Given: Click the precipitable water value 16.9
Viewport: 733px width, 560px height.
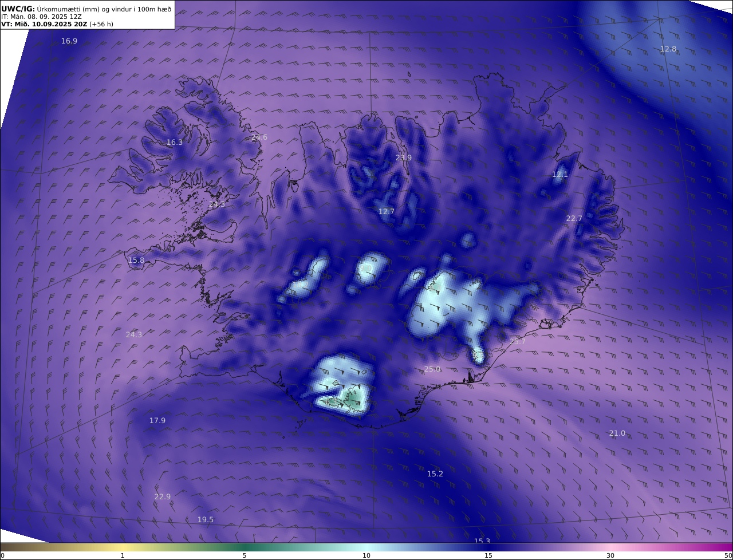Looking at the screenshot, I should pos(69,41).
